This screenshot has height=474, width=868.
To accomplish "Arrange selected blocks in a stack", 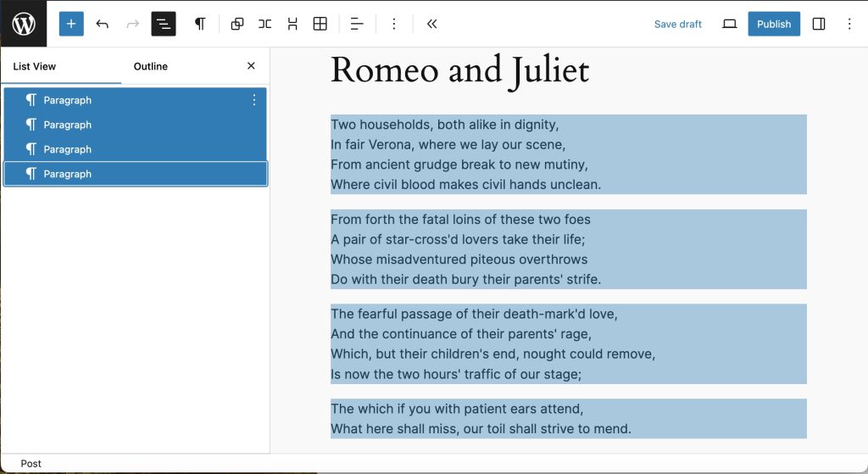I will 292,24.
